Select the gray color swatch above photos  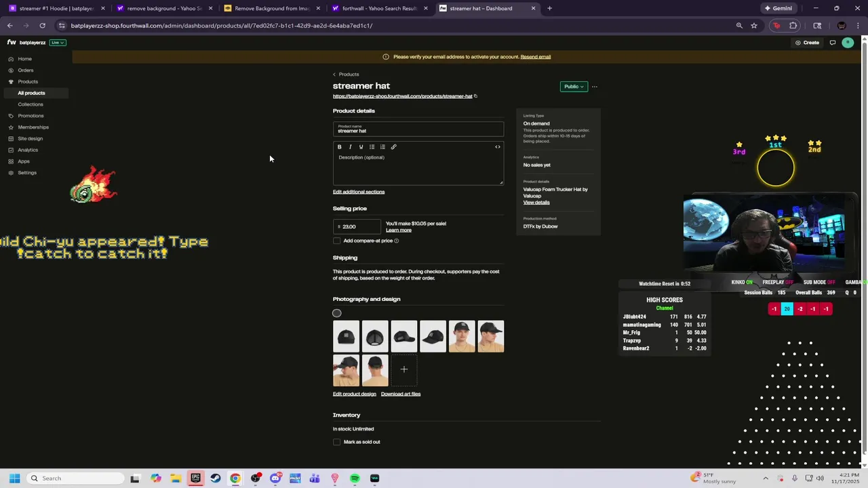click(x=337, y=313)
